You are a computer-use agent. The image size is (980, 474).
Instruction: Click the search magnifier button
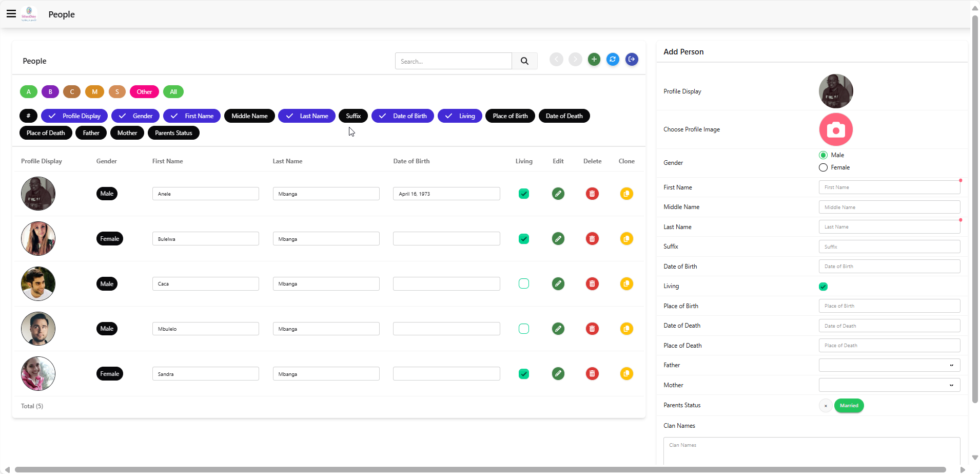[x=524, y=61]
